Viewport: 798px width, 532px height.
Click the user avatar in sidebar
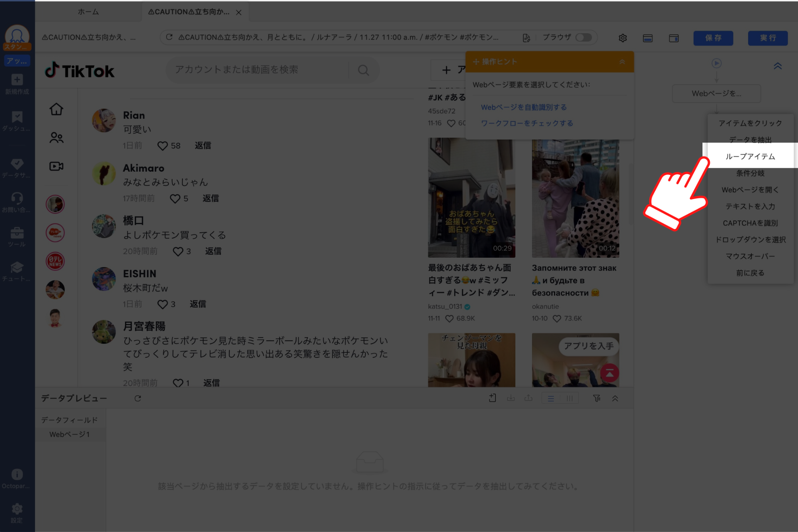tap(17, 34)
